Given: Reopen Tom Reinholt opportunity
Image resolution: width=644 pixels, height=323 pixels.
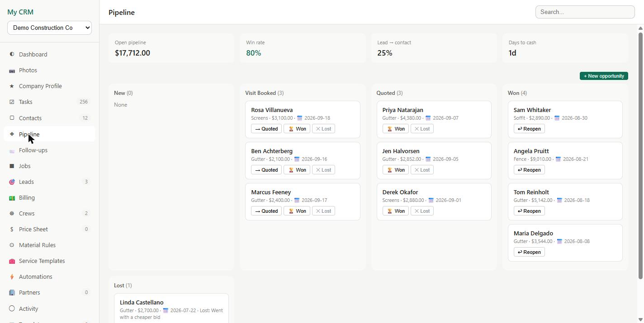Looking at the screenshot, I should point(529,211).
